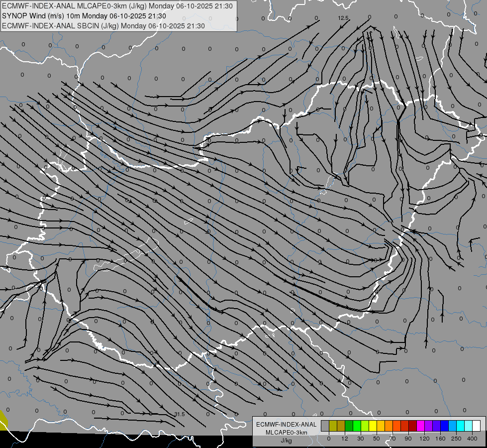Click the orange swatch left of tick 70
This screenshot has width=487, height=448.
pyautogui.click(x=389, y=426)
